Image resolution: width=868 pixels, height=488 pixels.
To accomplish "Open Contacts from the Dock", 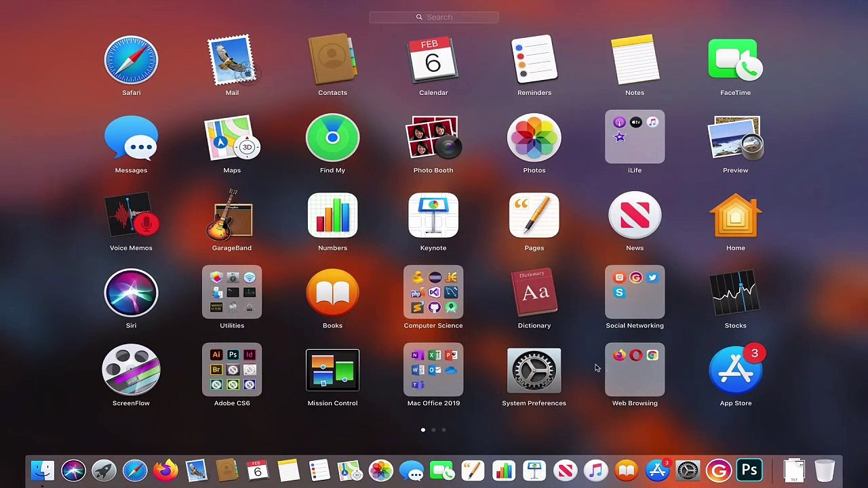I will coord(227,470).
